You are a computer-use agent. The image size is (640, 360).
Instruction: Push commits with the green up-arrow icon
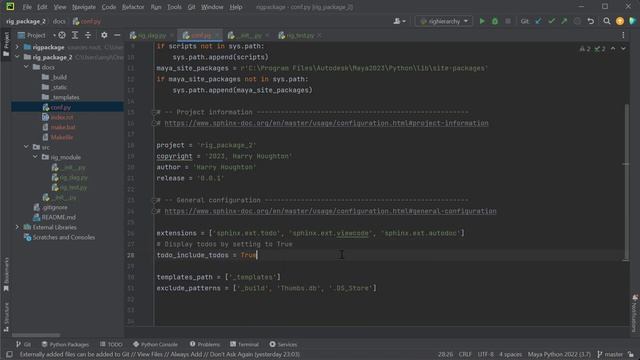point(564,21)
